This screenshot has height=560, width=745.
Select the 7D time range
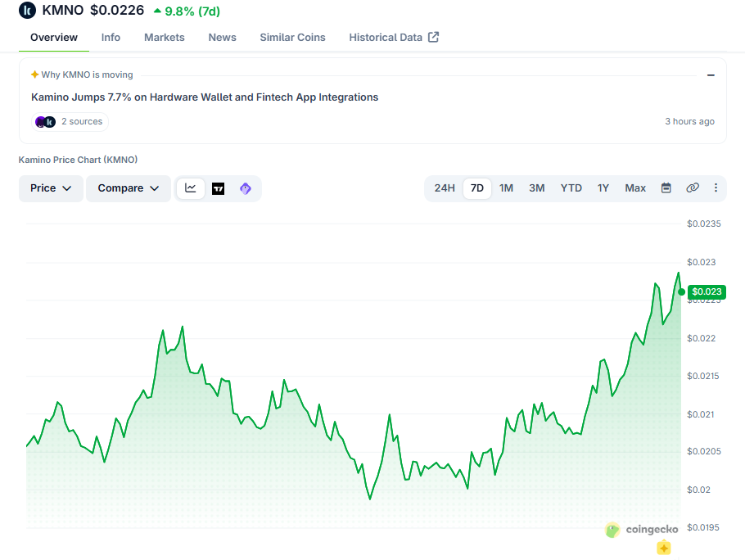pyautogui.click(x=477, y=188)
